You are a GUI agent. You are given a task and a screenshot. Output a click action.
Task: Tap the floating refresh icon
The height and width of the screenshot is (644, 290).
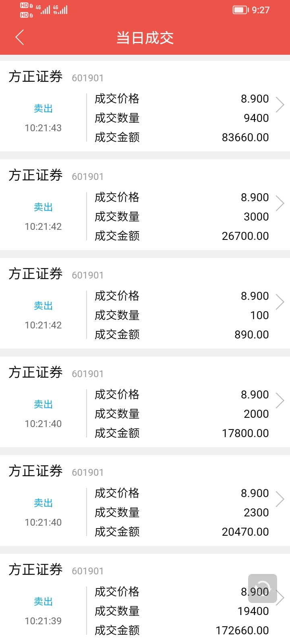[263, 588]
